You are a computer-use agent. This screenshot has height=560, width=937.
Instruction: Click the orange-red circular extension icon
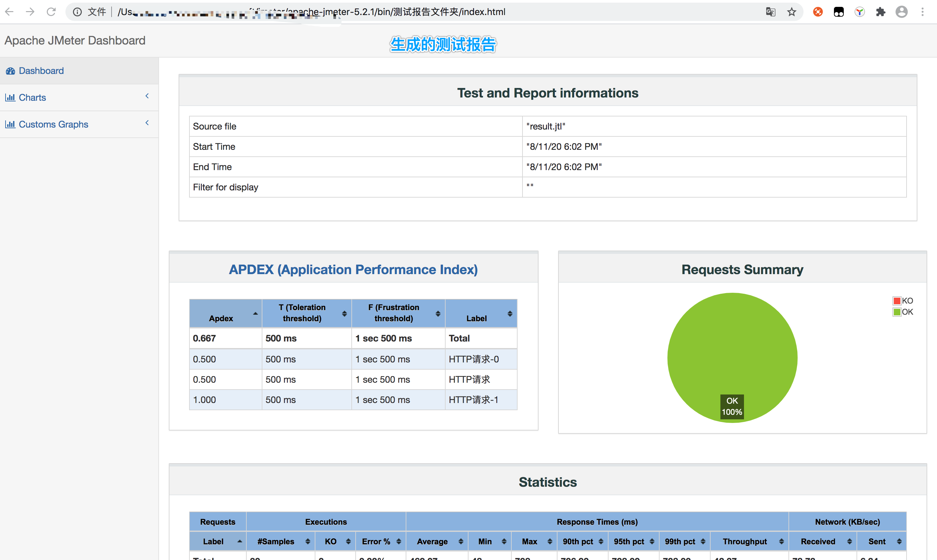point(818,12)
